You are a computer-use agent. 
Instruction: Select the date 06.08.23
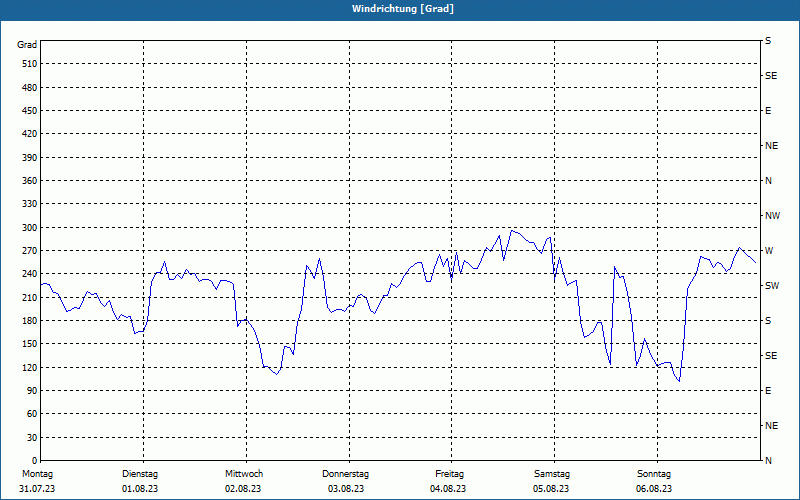coord(654,489)
